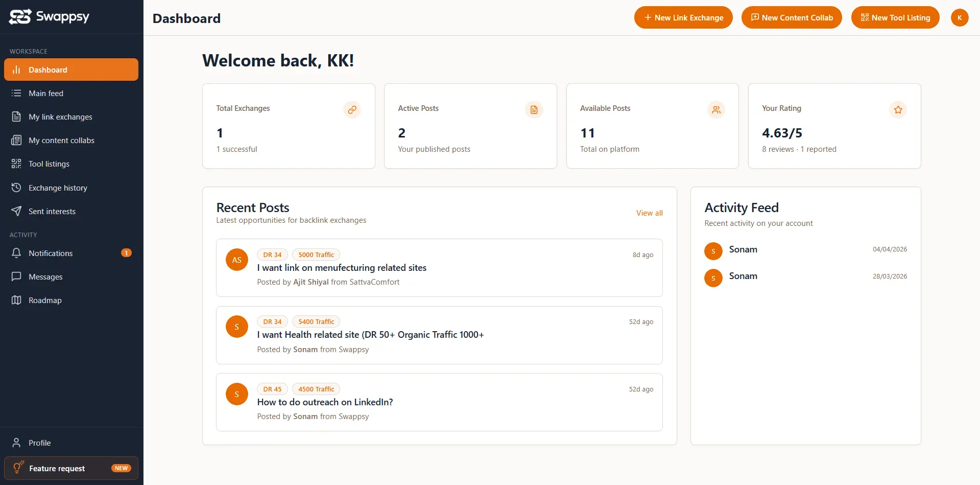Click the Exchange history clock icon

click(x=16, y=188)
